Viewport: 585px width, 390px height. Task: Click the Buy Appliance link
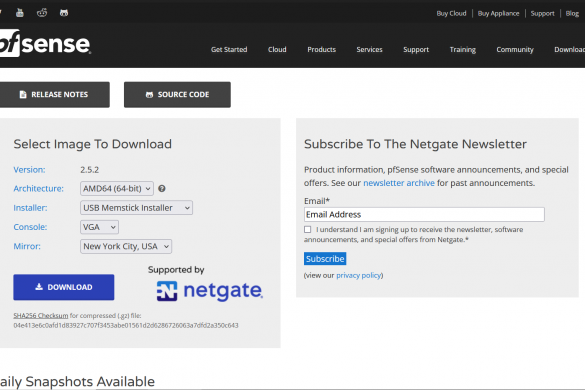498,13
